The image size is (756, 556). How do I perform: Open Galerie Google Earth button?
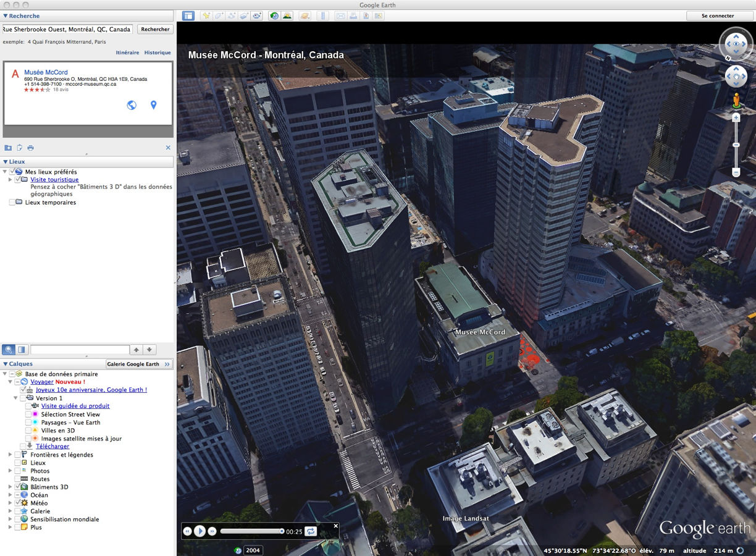(x=140, y=364)
